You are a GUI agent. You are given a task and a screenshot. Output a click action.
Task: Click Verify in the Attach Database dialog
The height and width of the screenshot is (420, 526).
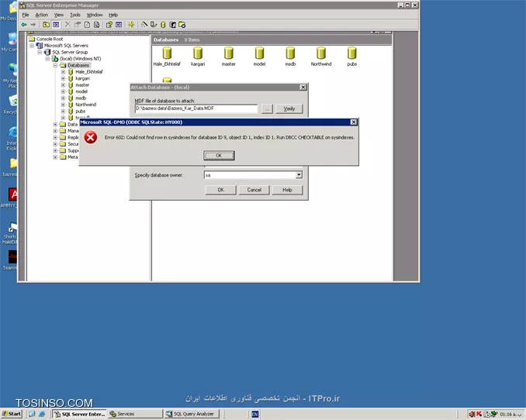[289, 108]
